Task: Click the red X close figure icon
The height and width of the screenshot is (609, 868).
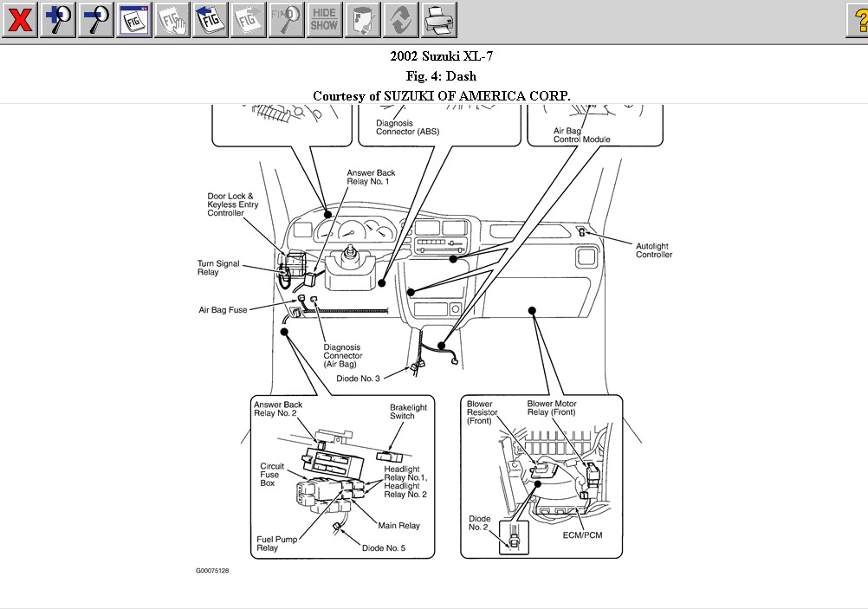Action: pyautogui.click(x=19, y=20)
